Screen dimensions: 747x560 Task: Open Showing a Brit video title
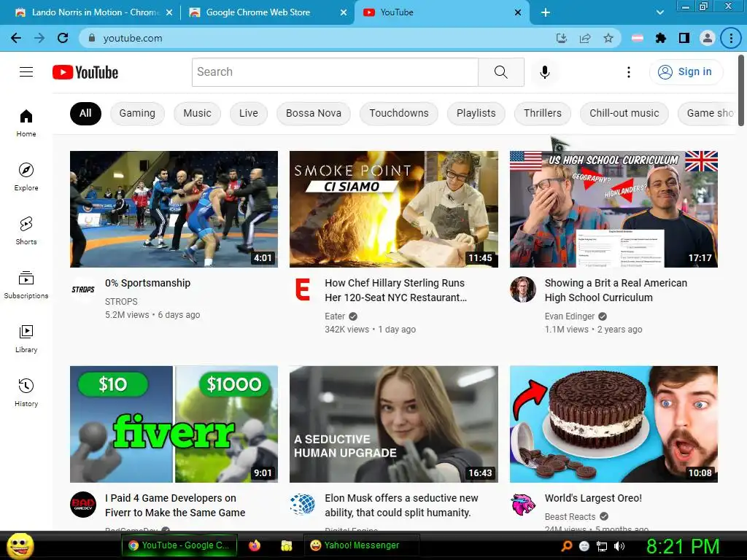616,290
